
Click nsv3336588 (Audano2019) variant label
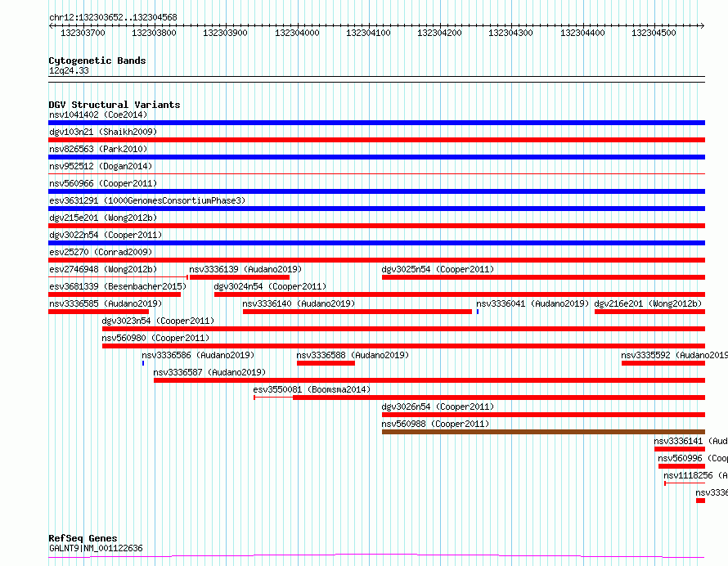click(353, 355)
